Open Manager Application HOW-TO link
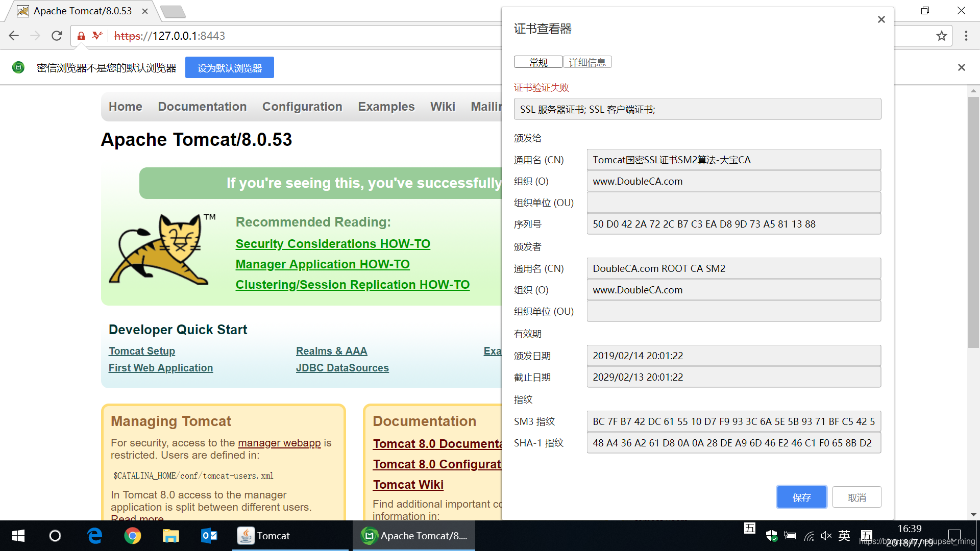Image resolution: width=980 pixels, height=551 pixels. click(x=323, y=264)
